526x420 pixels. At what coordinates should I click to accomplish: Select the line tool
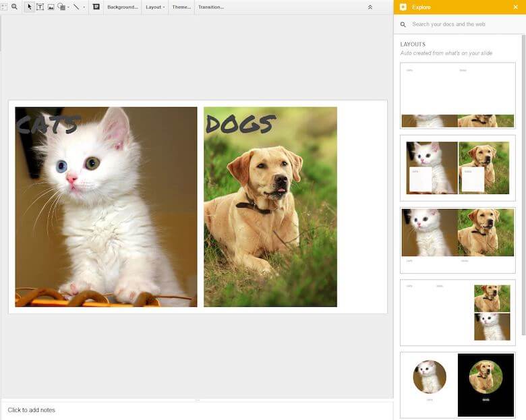(76, 7)
